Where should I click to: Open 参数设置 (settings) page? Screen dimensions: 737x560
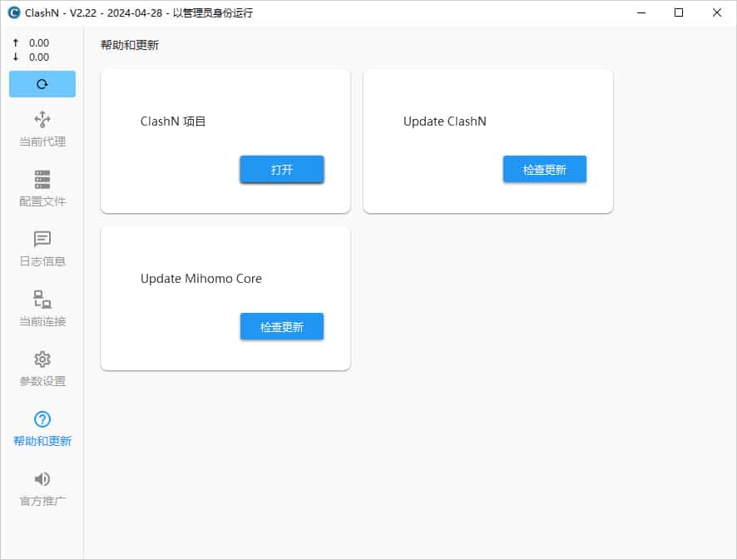42,366
